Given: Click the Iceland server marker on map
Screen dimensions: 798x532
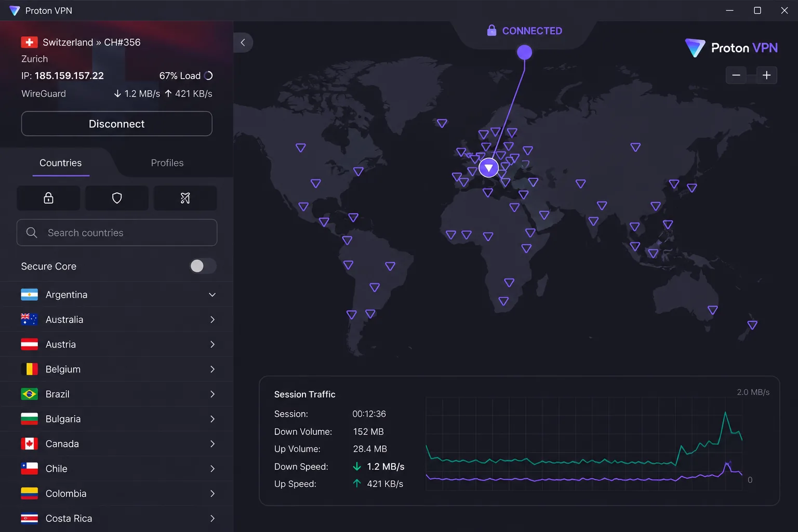Looking at the screenshot, I should coord(442,123).
